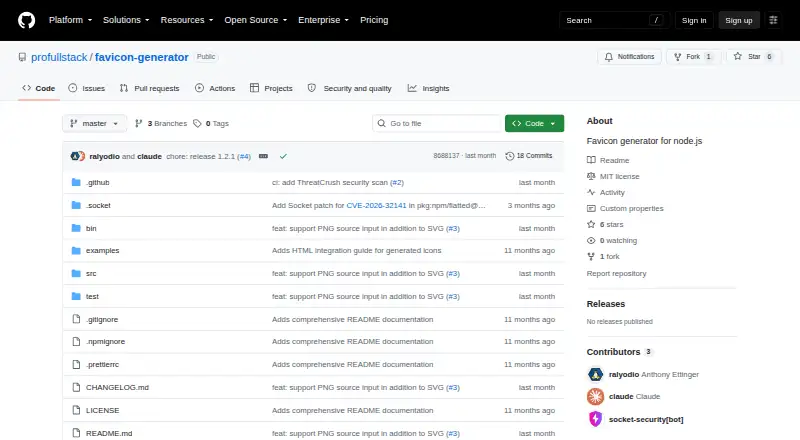Focus the header Search field
The height and width of the screenshot is (440, 800).
coord(614,20)
